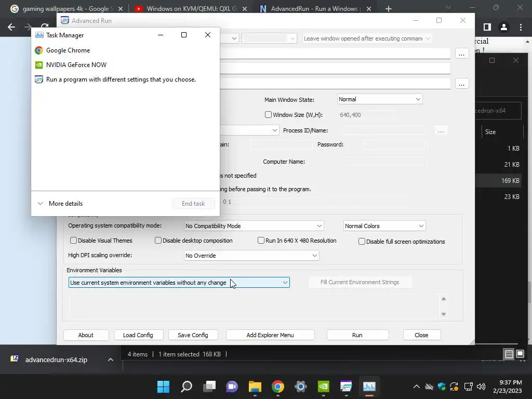Click the Password input field
Screen dimensions: 532x399
click(394, 145)
